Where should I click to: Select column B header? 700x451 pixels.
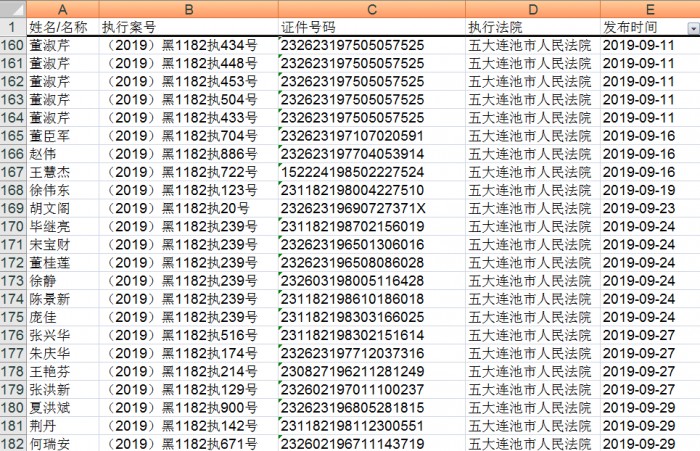[x=188, y=9]
